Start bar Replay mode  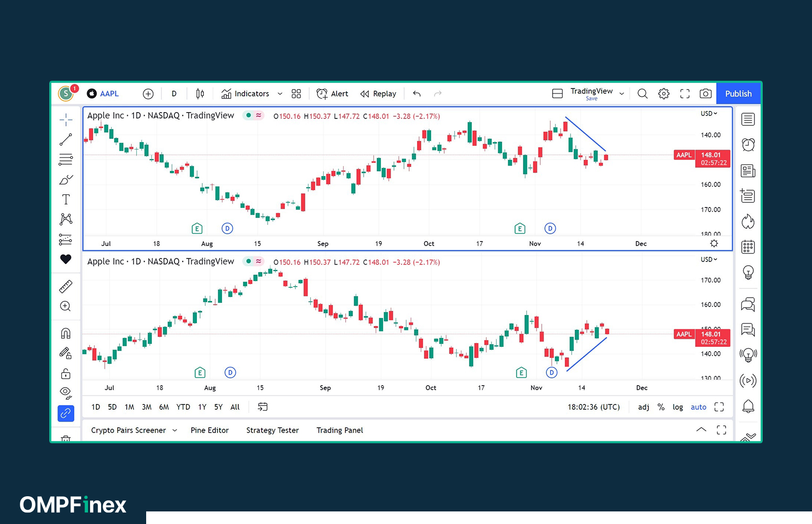coord(378,94)
